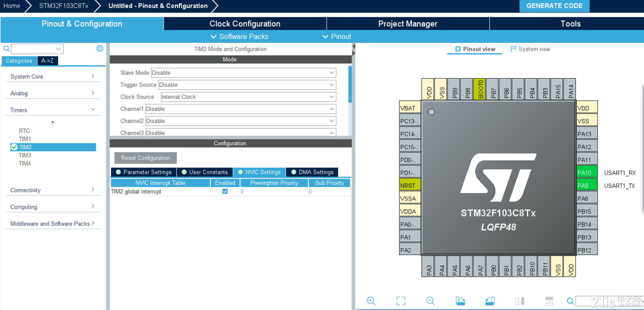644x310 pixels.
Task: Click the Mode panel vertical scrollbar
Action: pyautogui.click(x=350, y=84)
